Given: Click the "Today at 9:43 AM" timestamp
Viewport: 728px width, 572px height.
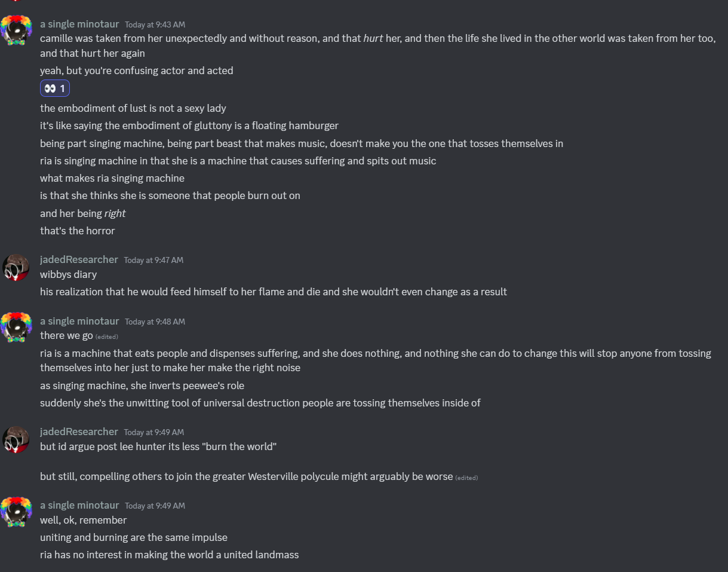Looking at the screenshot, I should point(155,25).
